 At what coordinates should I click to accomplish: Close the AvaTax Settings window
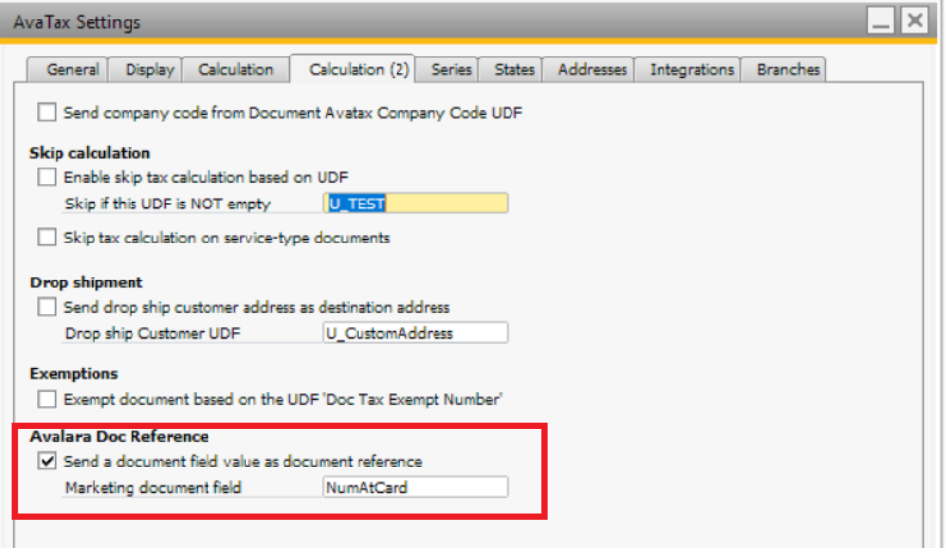915,21
